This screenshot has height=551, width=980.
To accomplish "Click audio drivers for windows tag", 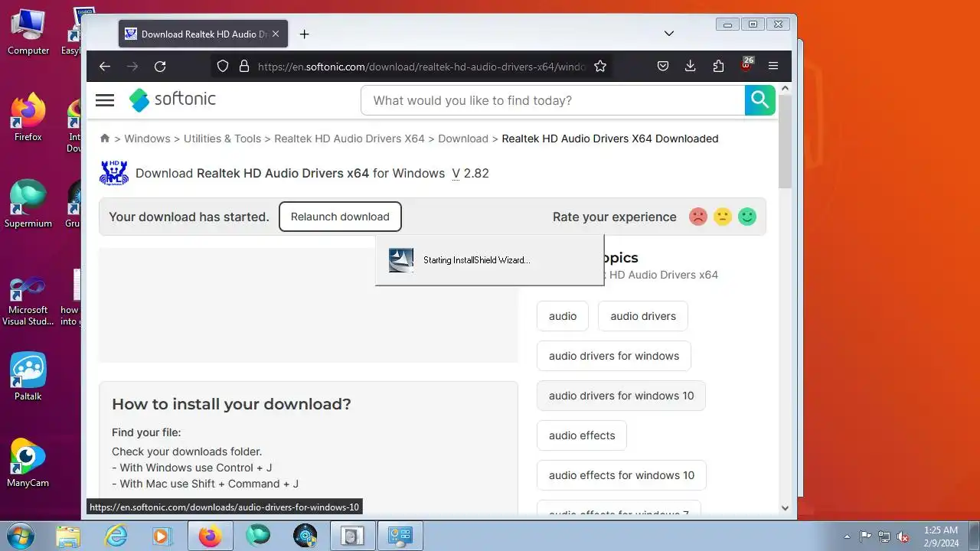I will [614, 356].
